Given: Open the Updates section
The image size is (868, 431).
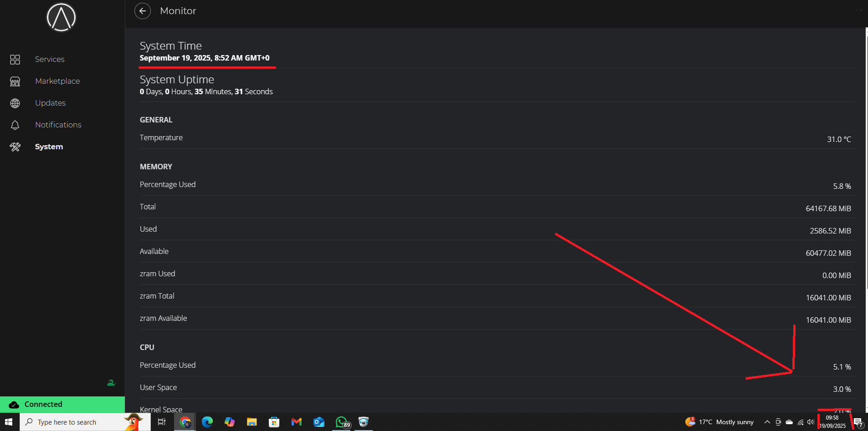Looking at the screenshot, I should pyautogui.click(x=50, y=103).
